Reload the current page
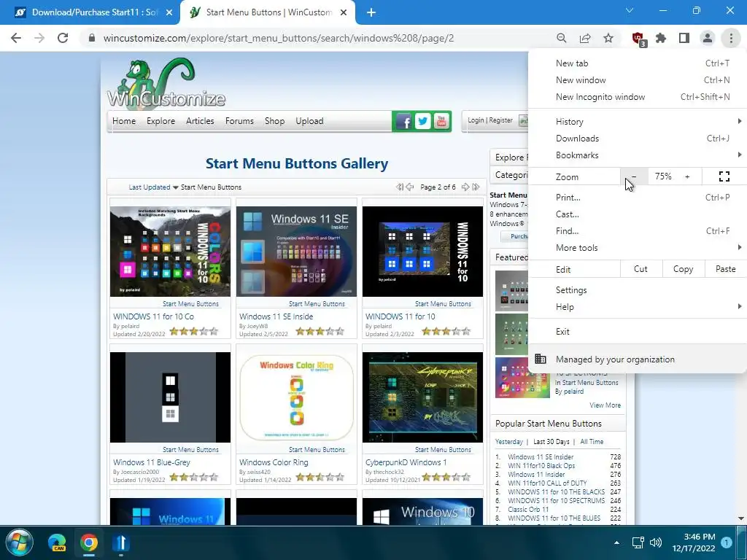This screenshot has width=747, height=560. (x=63, y=38)
